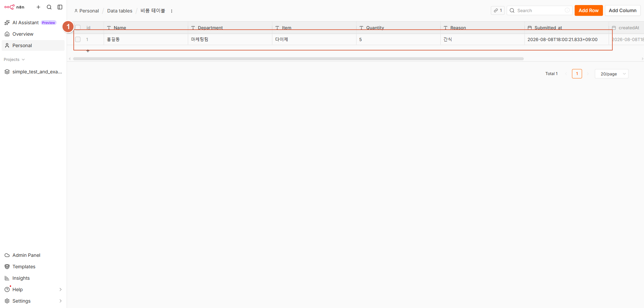
Task: Focus the Search input field
Action: (539, 10)
